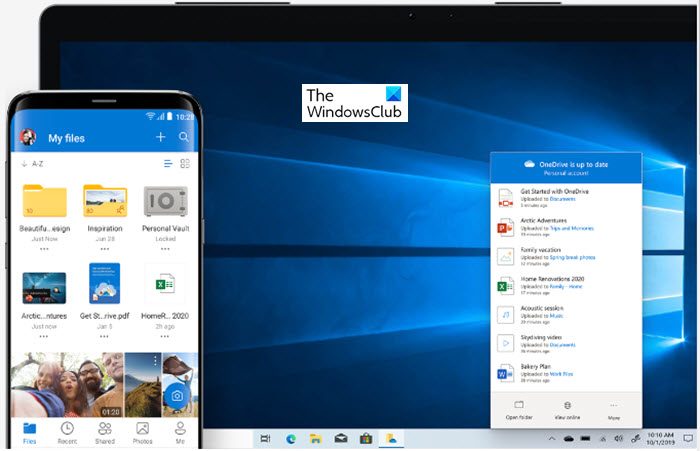The height and width of the screenshot is (451, 700).
Task: Switch to list view in My files
Action: pos(168,164)
